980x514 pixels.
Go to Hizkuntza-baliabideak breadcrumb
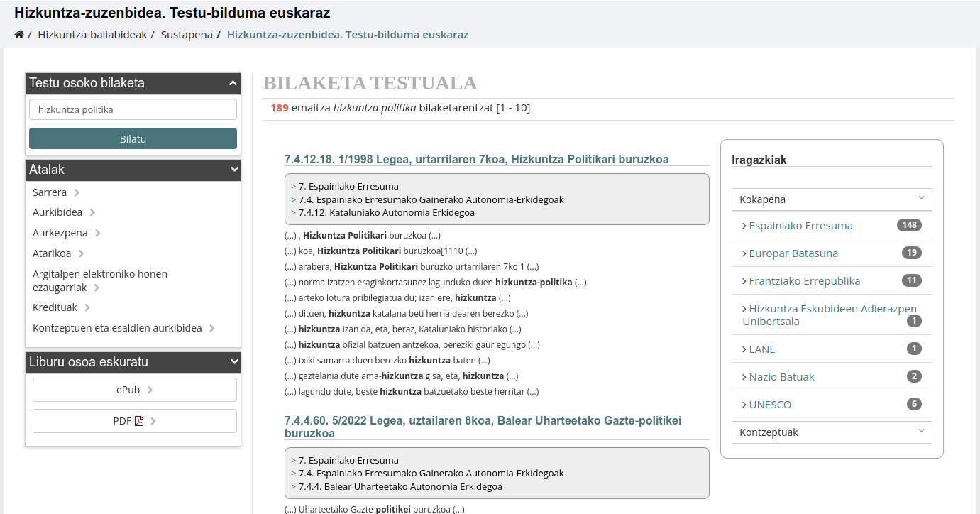click(x=92, y=35)
